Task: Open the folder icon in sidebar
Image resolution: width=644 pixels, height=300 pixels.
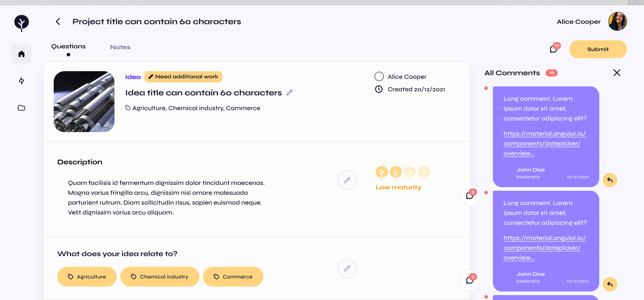Action: click(21, 108)
